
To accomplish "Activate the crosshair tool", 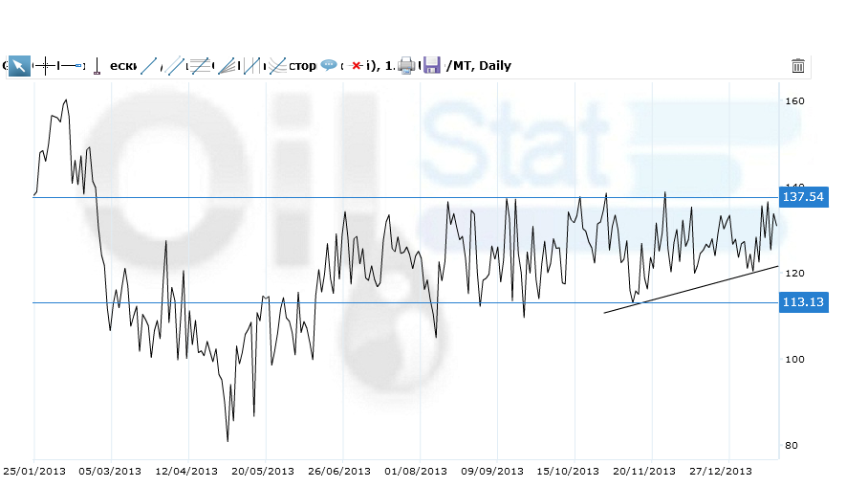I will 45,66.
